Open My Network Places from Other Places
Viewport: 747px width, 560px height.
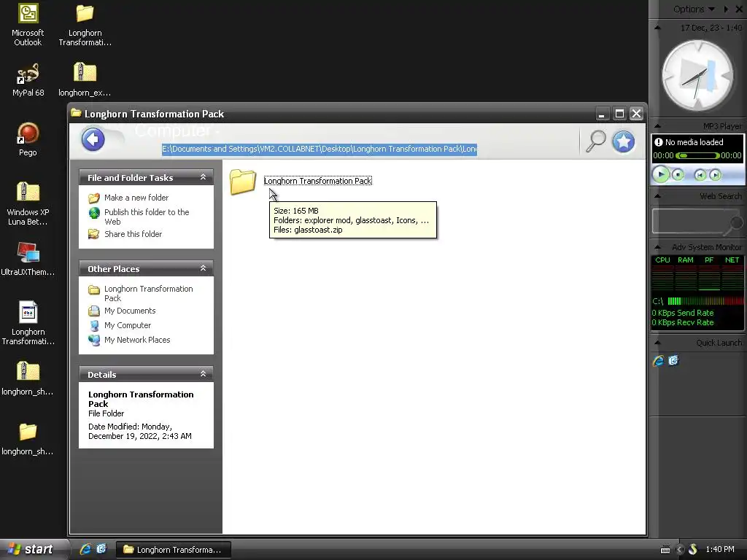point(137,340)
